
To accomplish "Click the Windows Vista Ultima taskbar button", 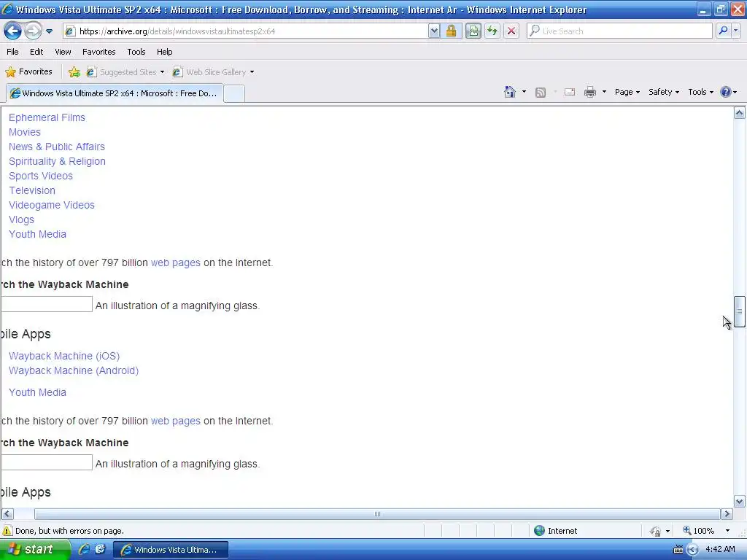I will point(171,550).
